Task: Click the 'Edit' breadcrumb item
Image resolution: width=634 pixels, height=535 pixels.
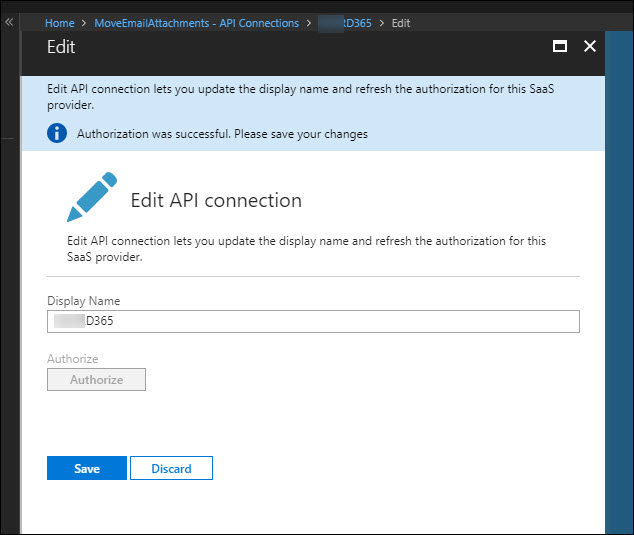Action: click(x=401, y=23)
